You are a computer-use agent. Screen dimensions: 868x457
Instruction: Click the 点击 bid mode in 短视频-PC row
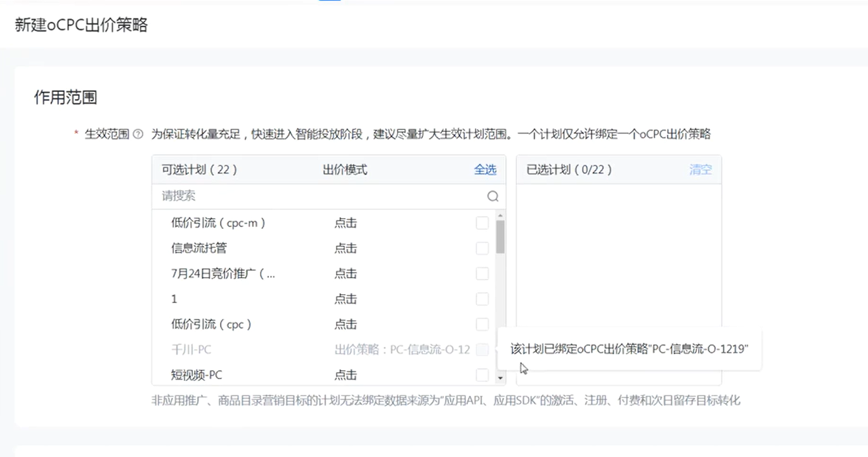click(x=346, y=375)
